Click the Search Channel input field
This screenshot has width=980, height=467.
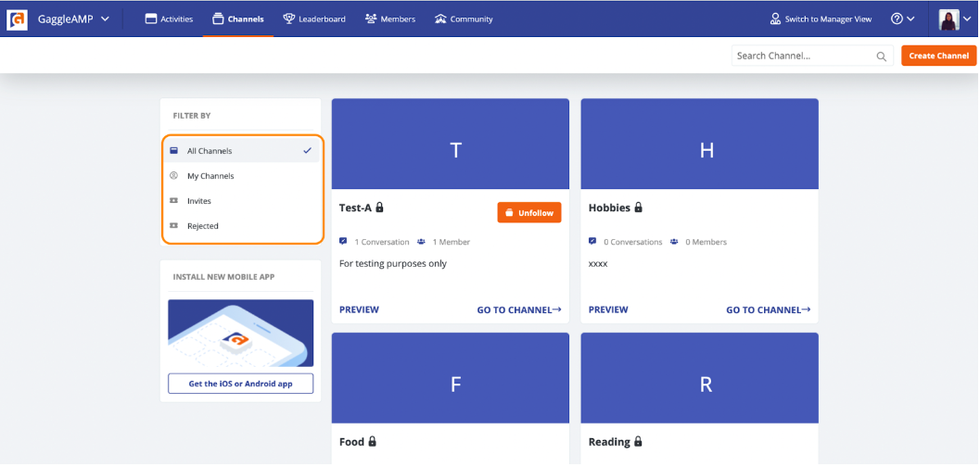811,56
